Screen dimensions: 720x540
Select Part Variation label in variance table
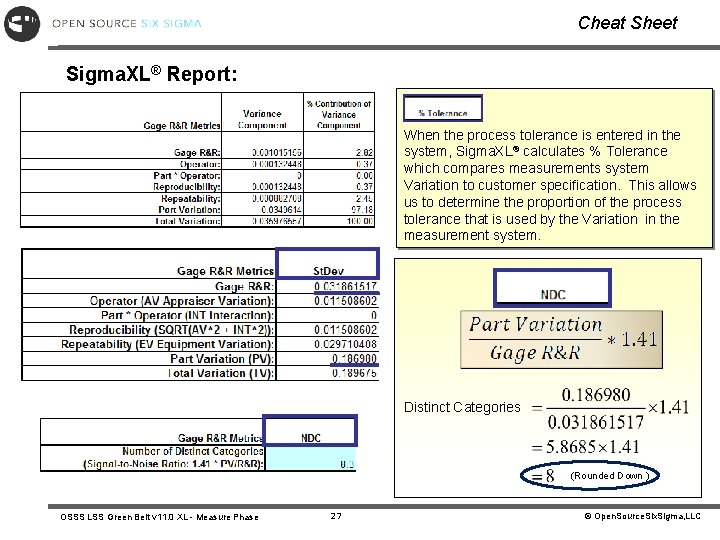pyautogui.click(x=189, y=209)
